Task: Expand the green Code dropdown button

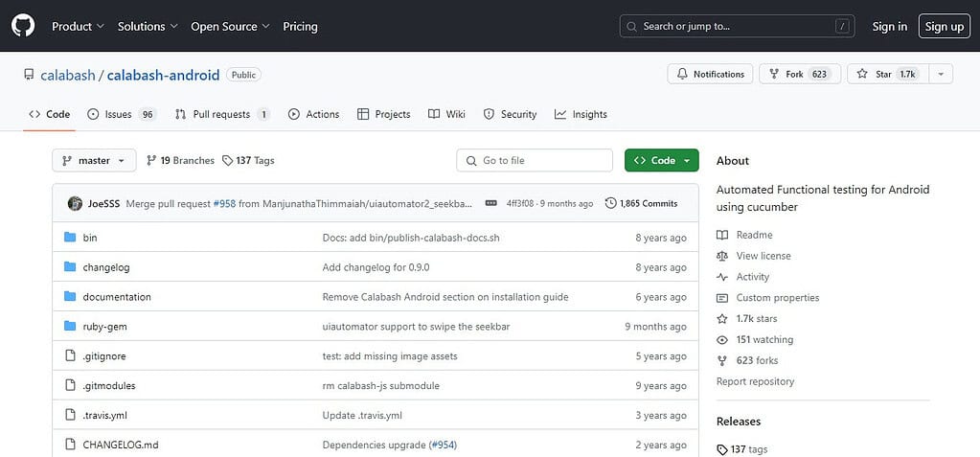Action: pyautogui.click(x=661, y=161)
